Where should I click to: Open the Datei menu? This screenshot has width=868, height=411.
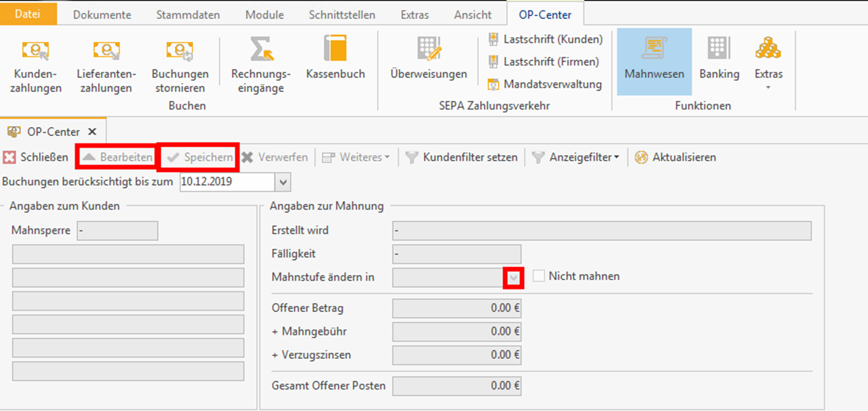(x=28, y=14)
